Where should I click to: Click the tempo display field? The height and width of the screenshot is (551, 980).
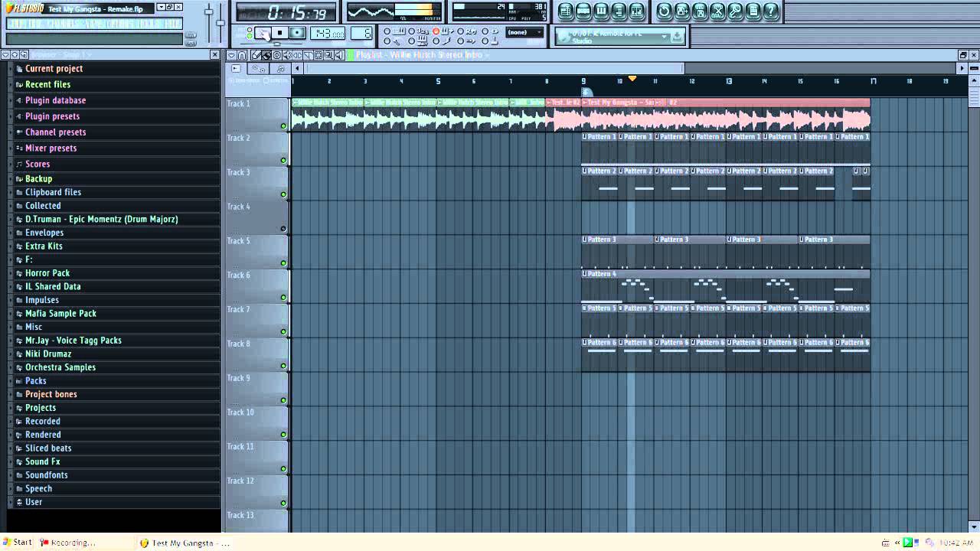[328, 33]
